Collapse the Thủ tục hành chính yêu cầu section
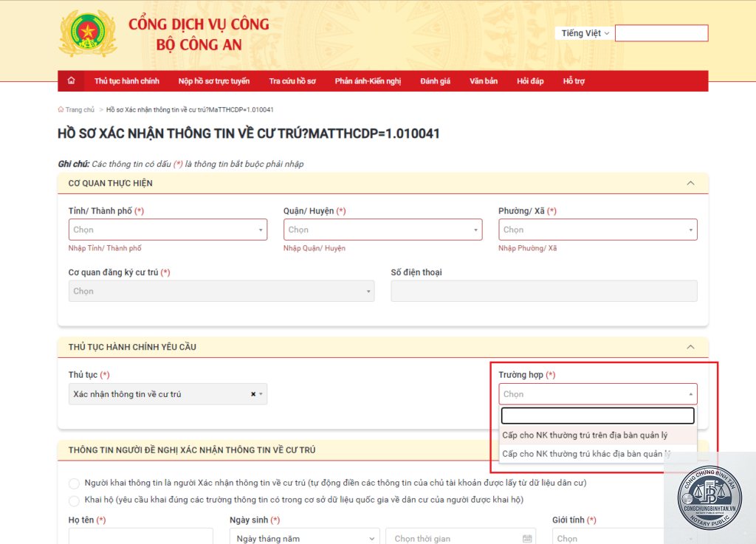756x544 pixels. pos(690,347)
